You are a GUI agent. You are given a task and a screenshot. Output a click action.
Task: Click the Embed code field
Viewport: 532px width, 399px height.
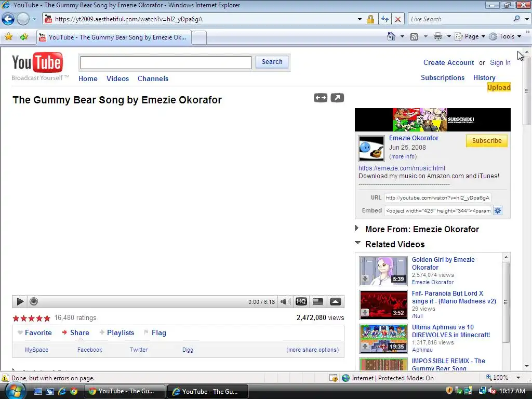coord(437,211)
